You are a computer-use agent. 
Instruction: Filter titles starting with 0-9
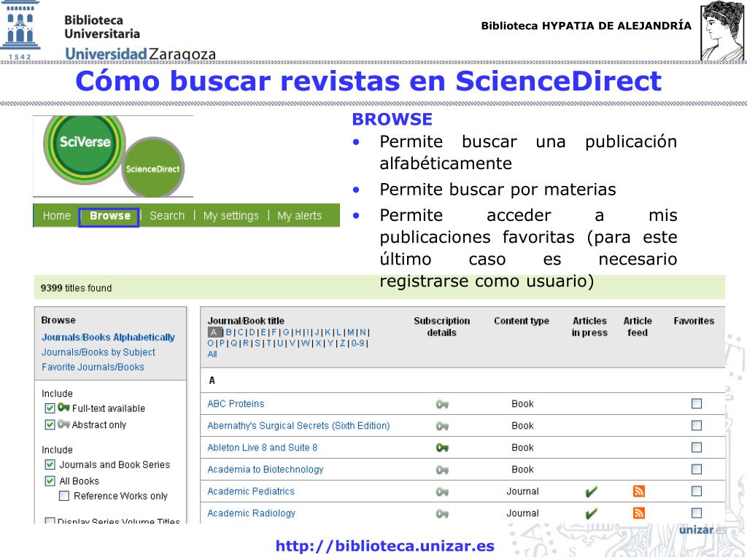[357, 343]
